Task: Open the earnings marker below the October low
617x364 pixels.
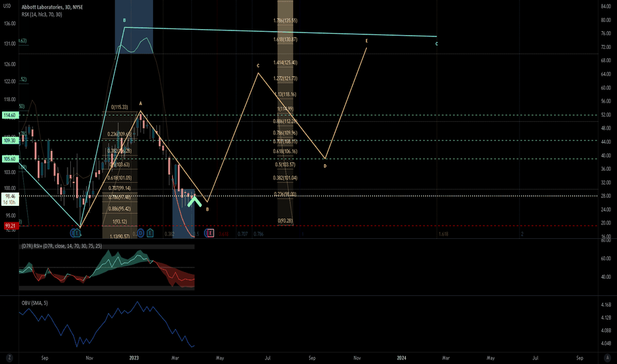Action: pos(77,234)
